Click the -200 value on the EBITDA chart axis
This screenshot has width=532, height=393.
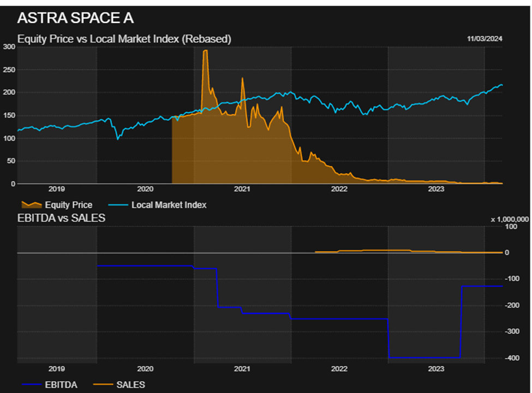(x=512, y=305)
